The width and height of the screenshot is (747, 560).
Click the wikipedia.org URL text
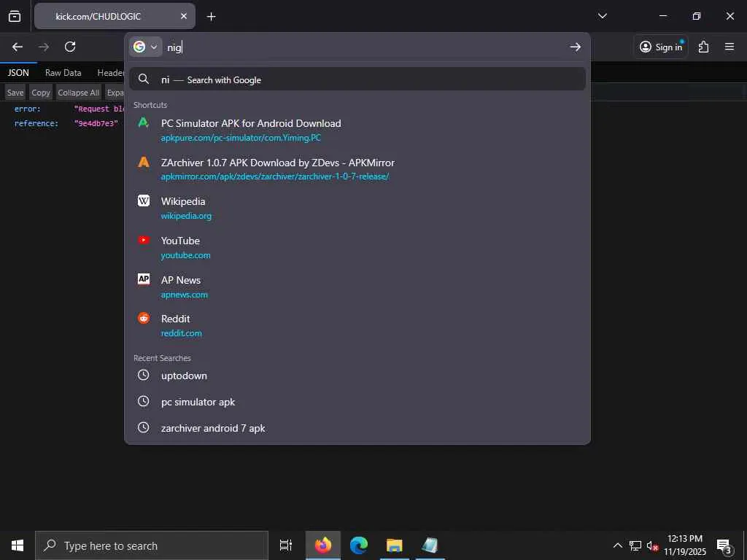(186, 216)
